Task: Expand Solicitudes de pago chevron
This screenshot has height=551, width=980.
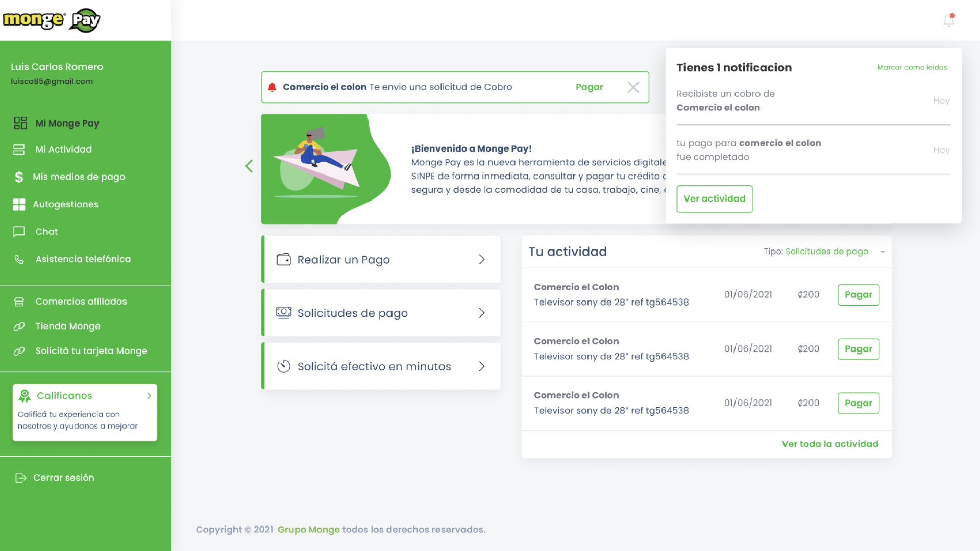Action: (x=482, y=313)
